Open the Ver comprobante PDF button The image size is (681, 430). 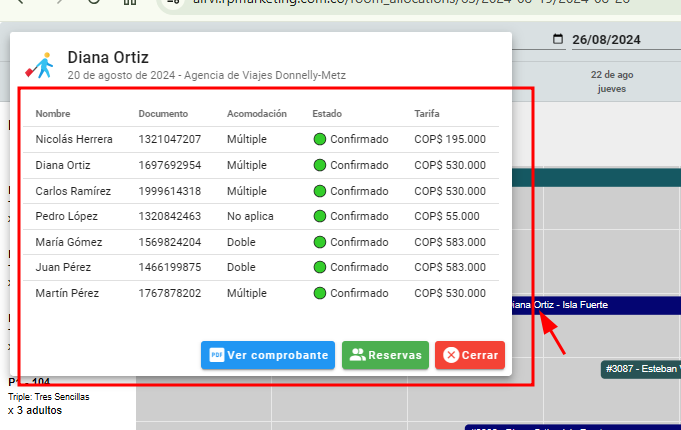point(268,355)
